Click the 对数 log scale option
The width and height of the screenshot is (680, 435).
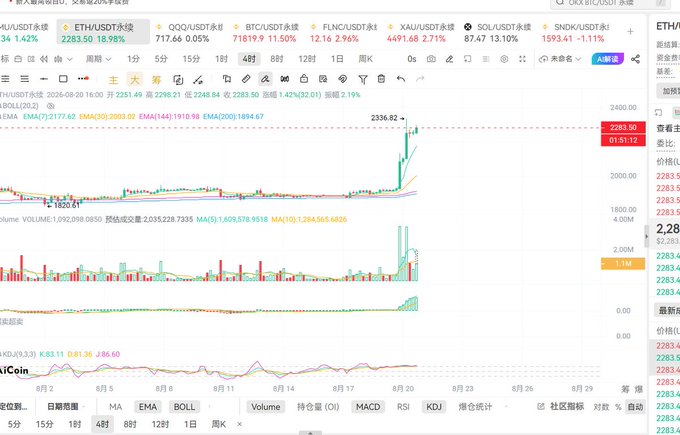[601, 407]
